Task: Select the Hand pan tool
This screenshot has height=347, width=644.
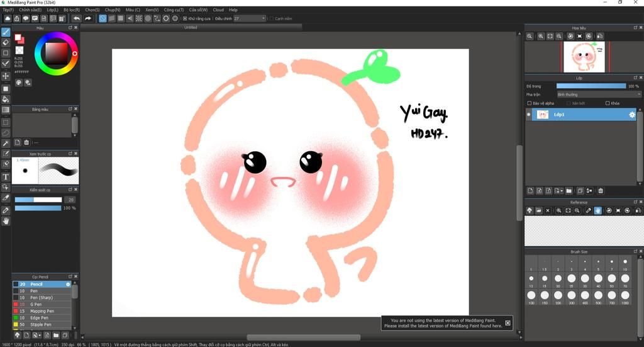Action: 6,221
